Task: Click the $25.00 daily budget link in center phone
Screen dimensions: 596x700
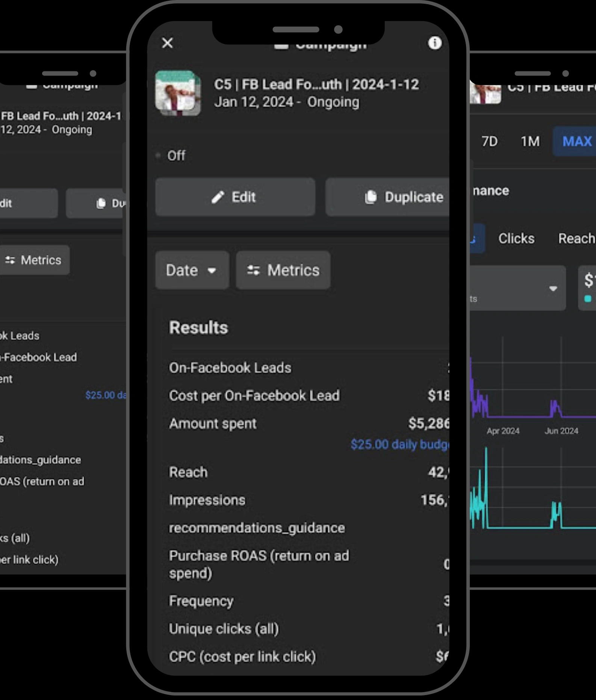Action: coord(399,444)
